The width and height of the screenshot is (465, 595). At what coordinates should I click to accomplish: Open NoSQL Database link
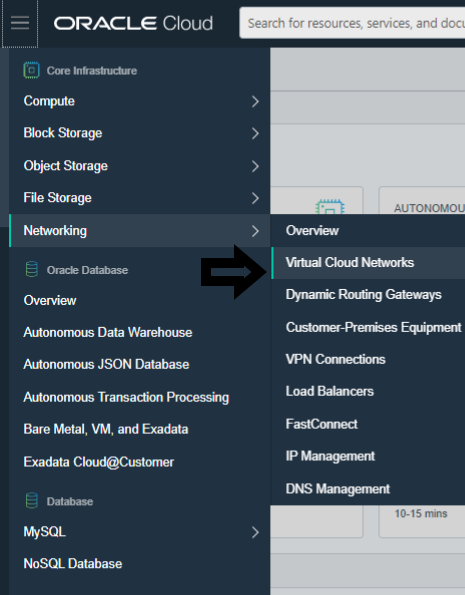pyautogui.click(x=73, y=564)
